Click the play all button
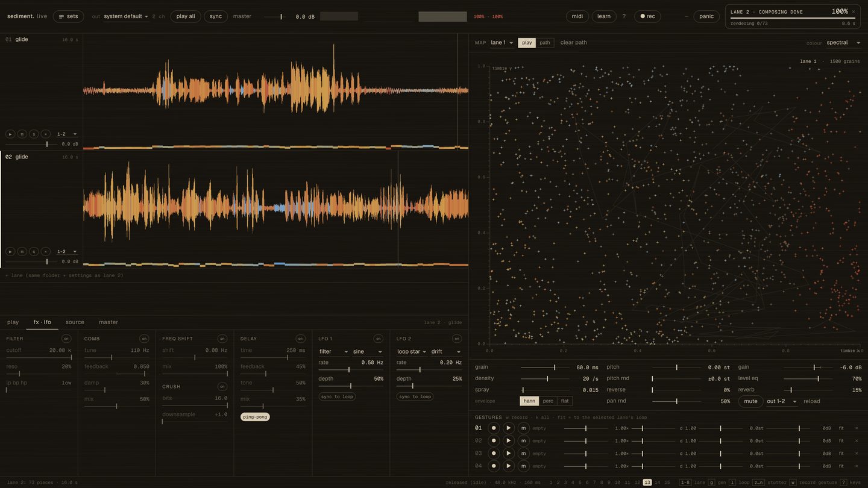 click(186, 16)
